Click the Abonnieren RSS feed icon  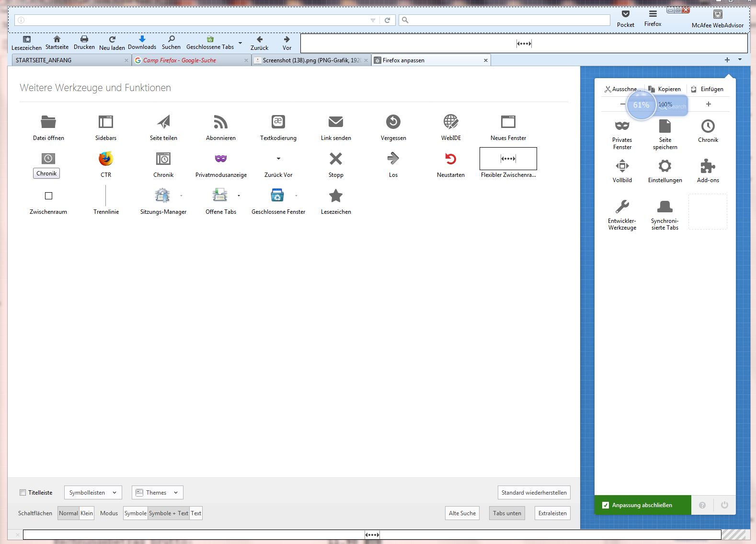(x=220, y=122)
